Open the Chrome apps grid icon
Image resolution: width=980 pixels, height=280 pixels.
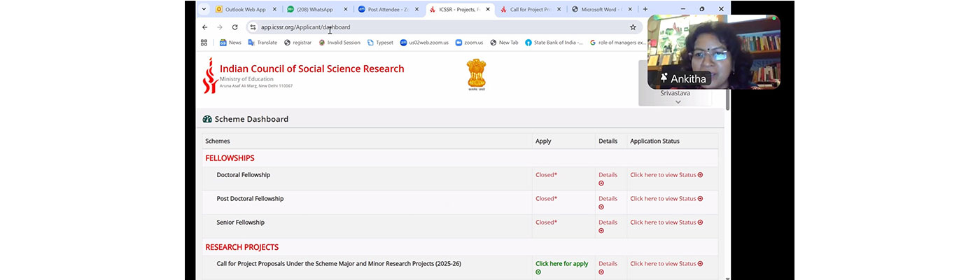coord(204,43)
